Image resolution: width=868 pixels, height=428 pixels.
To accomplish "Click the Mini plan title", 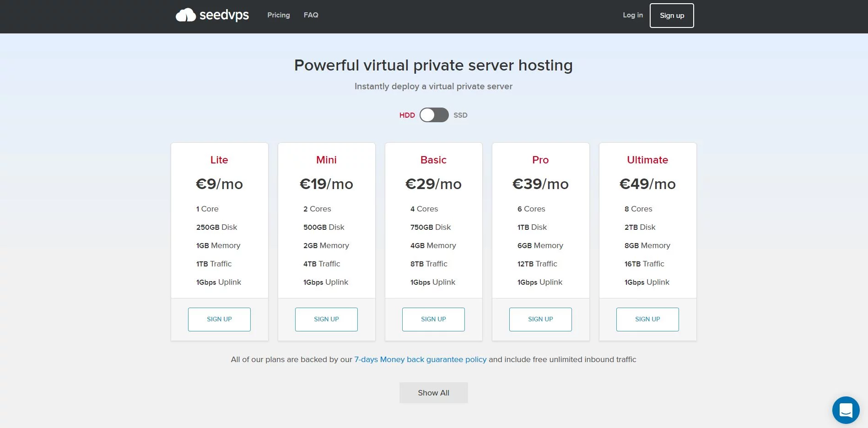I will [326, 160].
